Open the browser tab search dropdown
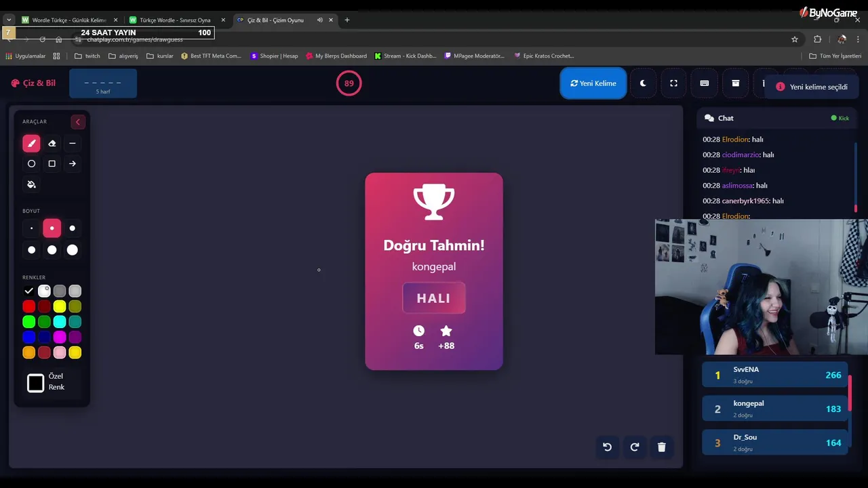 coord(9,20)
